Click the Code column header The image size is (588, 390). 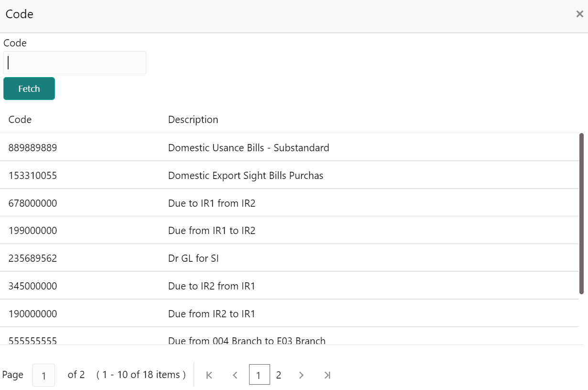coord(20,120)
